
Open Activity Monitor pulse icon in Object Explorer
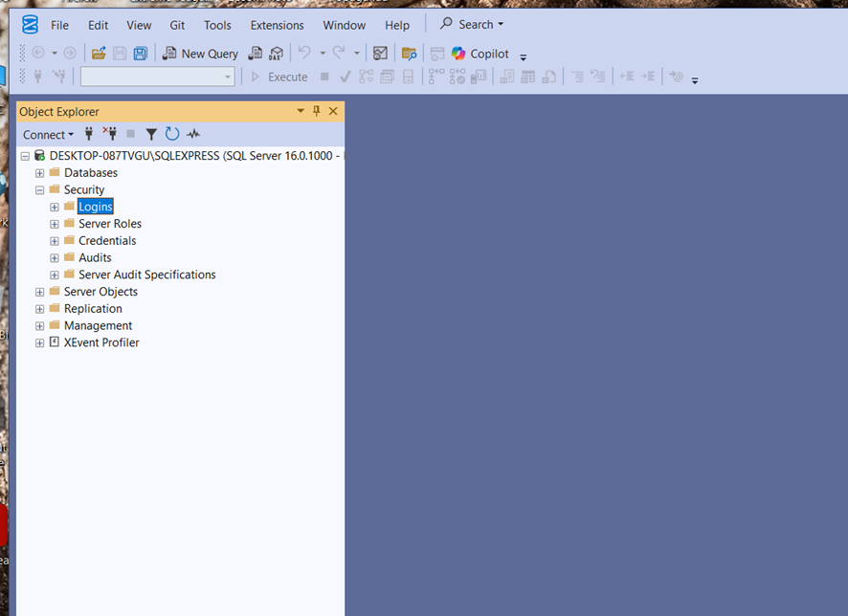coord(193,134)
